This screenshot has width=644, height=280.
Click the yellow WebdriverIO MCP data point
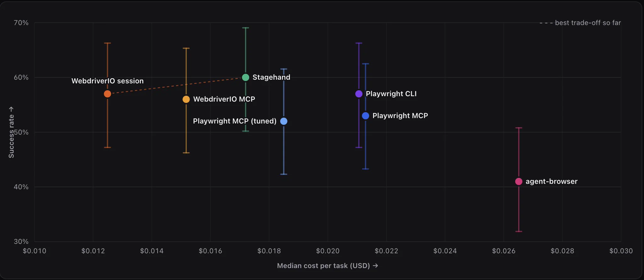(x=186, y=99)
